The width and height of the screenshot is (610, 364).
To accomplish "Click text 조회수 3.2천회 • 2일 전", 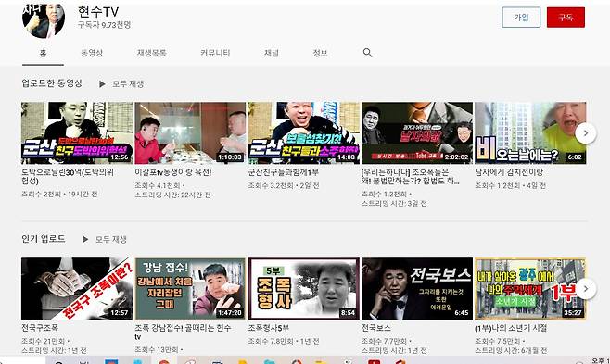I will [x=284, y=185].
